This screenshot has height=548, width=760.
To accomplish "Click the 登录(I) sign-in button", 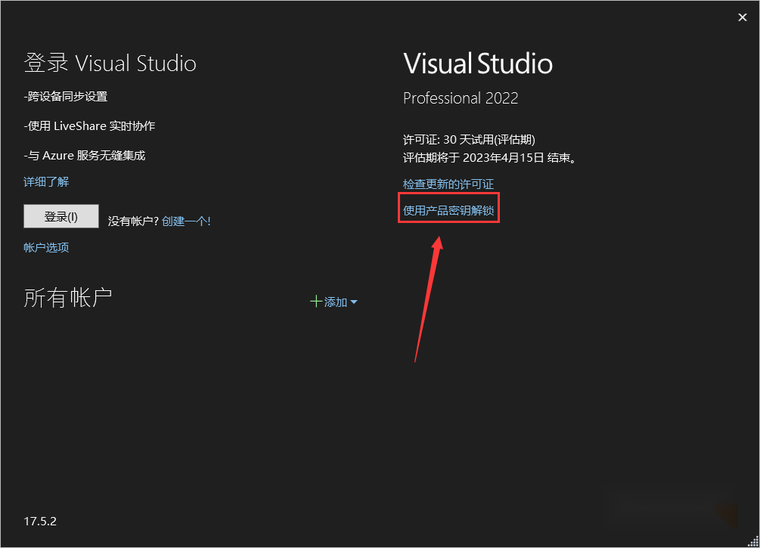I will (x=61, y=216).
